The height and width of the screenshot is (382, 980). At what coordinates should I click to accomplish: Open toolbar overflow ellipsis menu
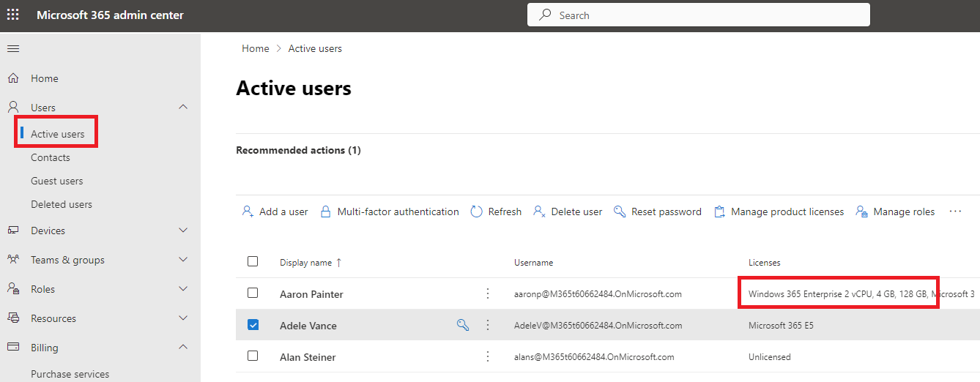pyautogui.click(x=955, y=211)
